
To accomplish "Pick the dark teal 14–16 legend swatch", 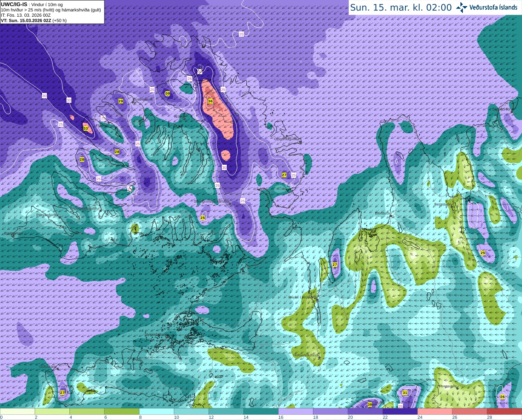I will pos(261,411).
